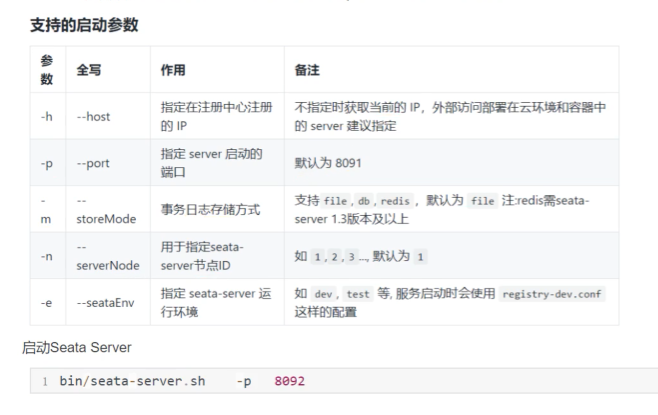Click the --host table cell

[x=97, y=118]
